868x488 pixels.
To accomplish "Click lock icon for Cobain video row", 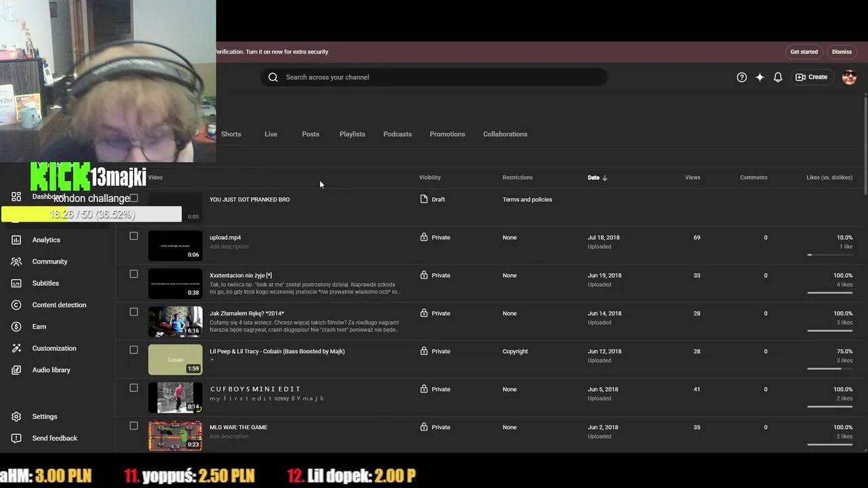I will 424,351.
